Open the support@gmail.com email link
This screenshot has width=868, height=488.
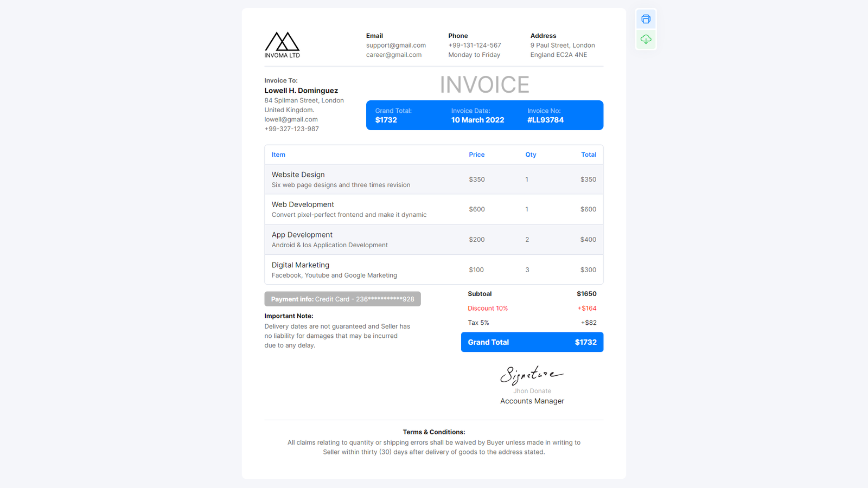395,45
